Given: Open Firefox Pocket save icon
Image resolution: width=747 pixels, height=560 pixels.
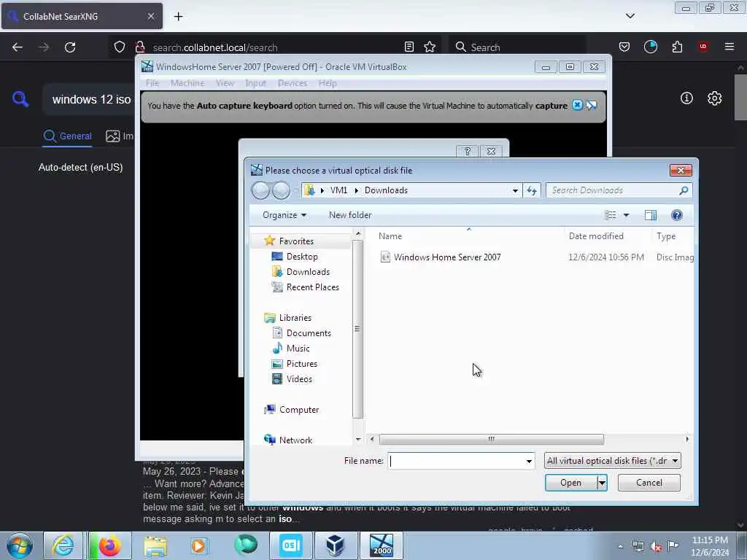Looking at the screenshot, I should point(624,47).
